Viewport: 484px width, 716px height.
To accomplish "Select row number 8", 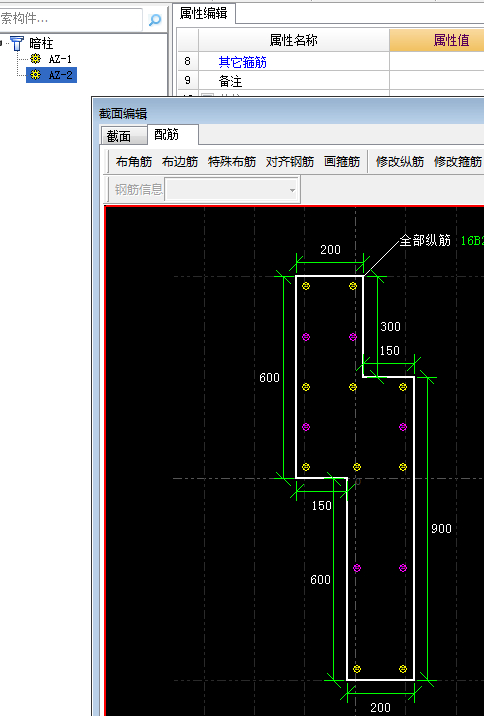I will [187, 61].
